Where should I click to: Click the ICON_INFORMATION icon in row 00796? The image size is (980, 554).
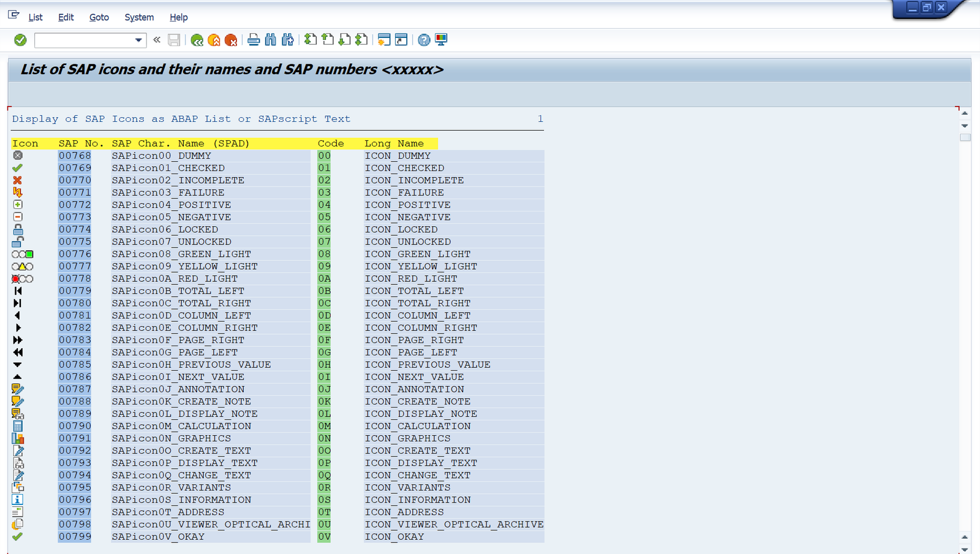18,499
